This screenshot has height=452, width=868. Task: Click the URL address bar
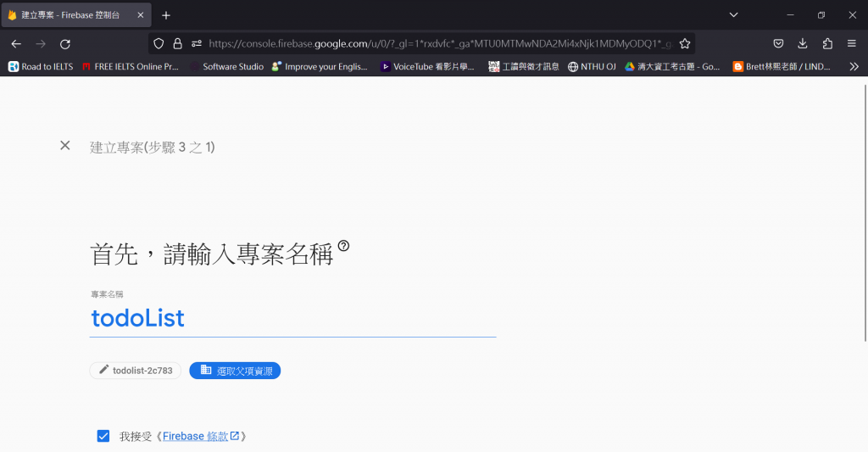point(440,44)
